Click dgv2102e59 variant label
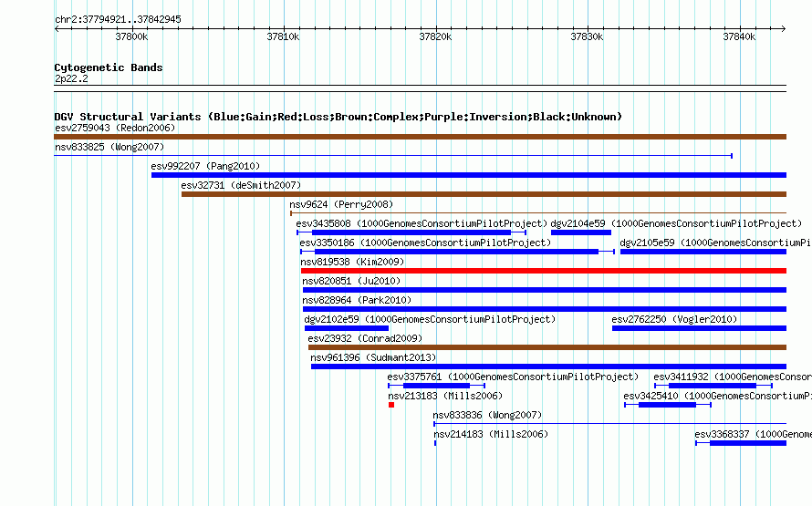This screenshot has width=812, height=506. [430, 319]
